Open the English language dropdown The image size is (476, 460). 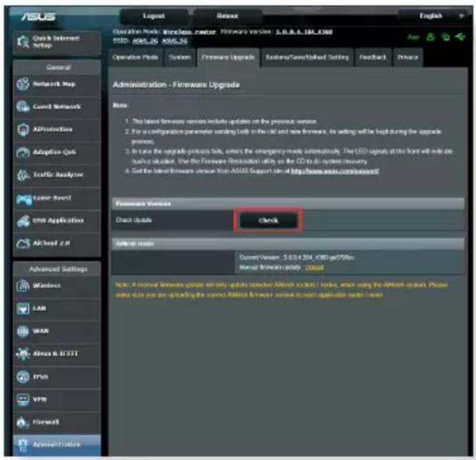point(435,16)
